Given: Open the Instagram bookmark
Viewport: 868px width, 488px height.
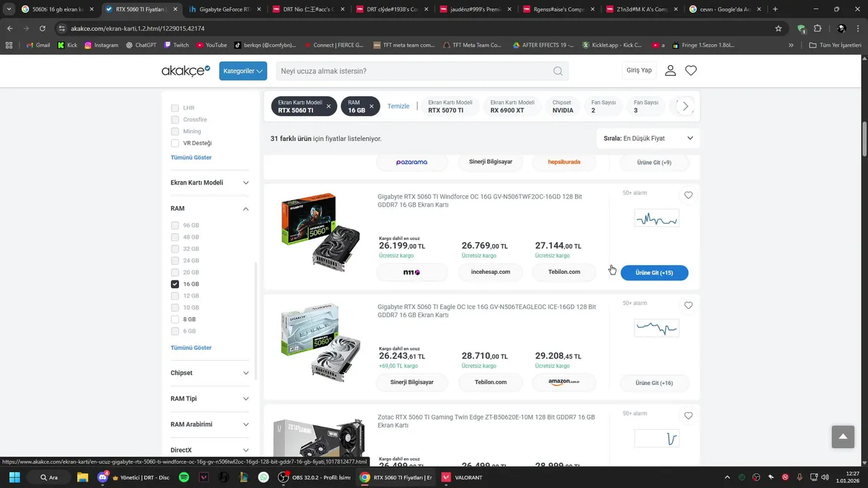Looking at the screenshot, I should tap(101, 45).
